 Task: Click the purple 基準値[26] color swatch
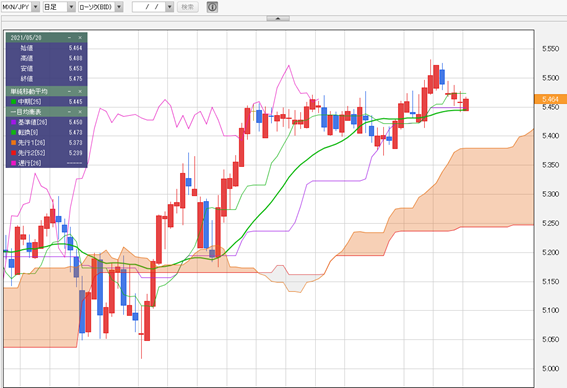pos(13,122)
